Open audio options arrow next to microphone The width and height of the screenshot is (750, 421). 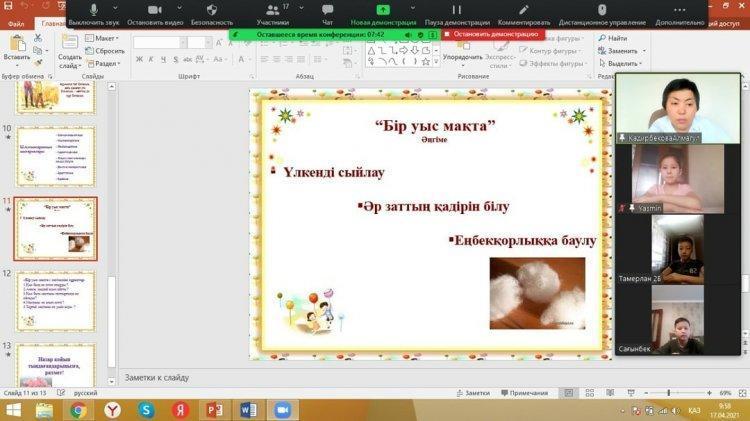pyautogui.click(x=115, y=8)
